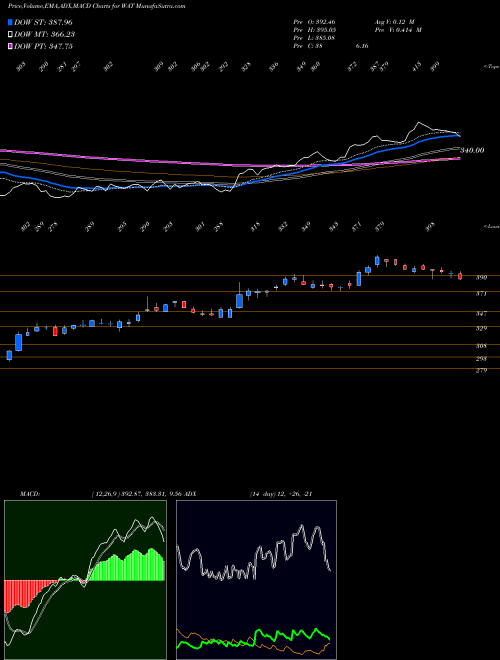Click the highest blue candlestick on chart
Screen dimensions: 500x660
coord(377,261)
